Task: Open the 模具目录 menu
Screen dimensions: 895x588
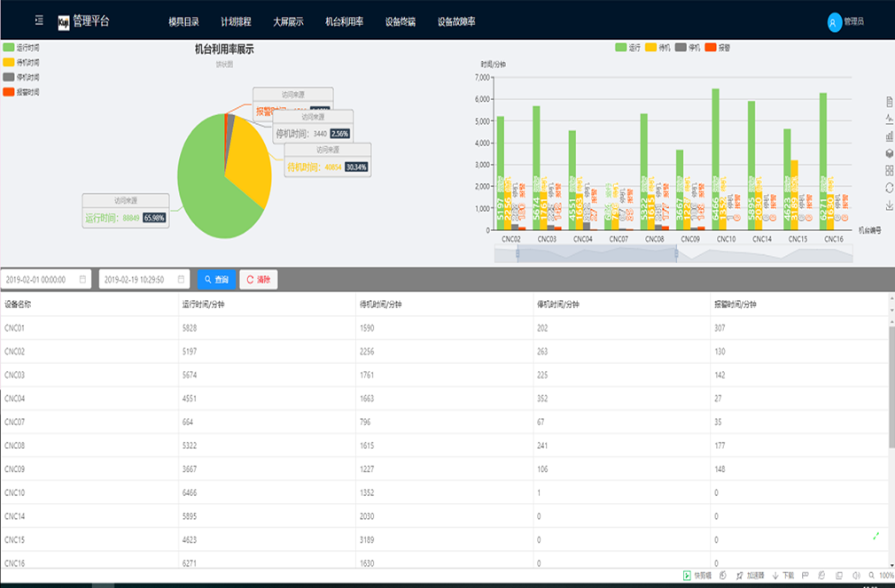Action: click(183, 21)
